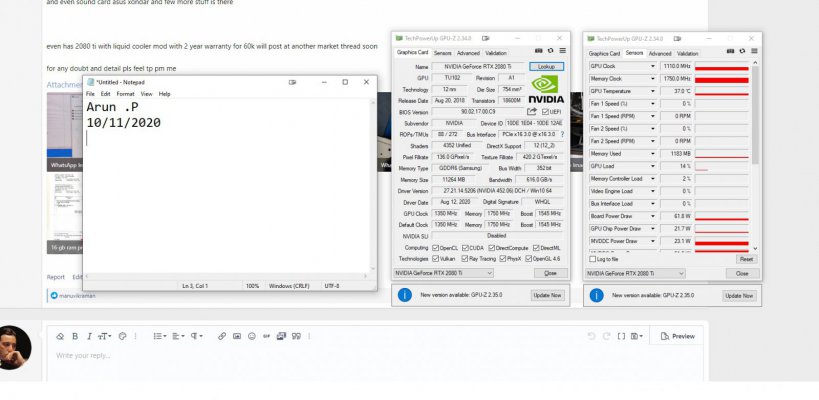Toggle the DirectCompute checkbox
Image resolution: width=819 pixels, height=400 pixels.
pyautogui.click(x=491, y=248)
